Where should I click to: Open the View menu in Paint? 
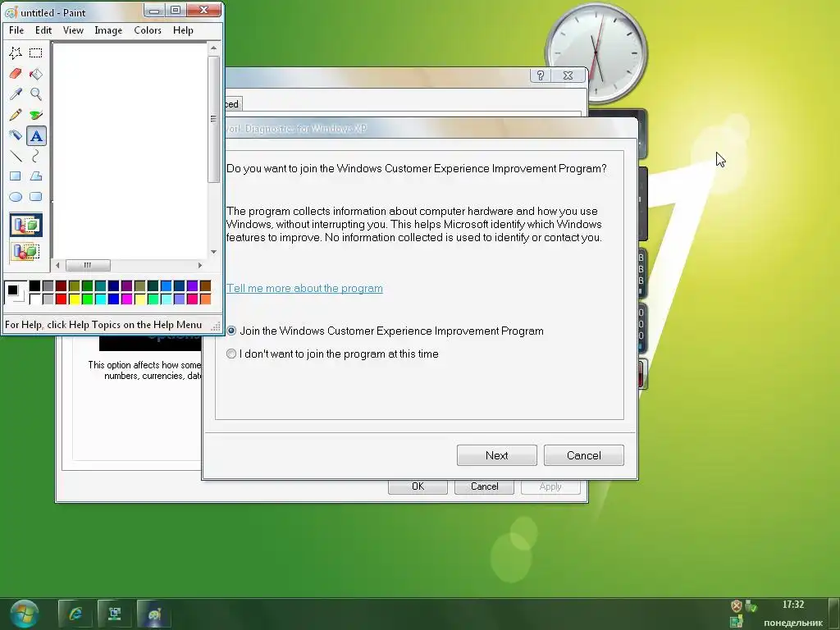[x=73, y=30]
